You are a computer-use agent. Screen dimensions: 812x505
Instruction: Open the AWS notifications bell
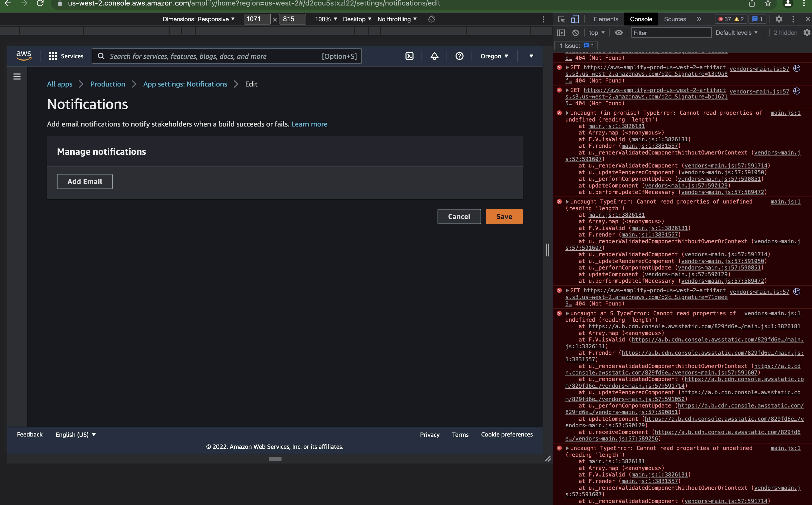coord(434,56)
